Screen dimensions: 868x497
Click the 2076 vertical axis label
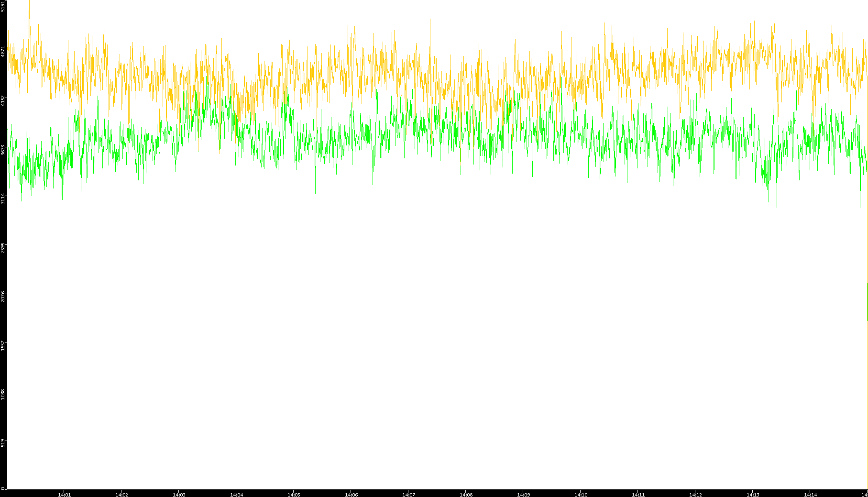click(x=3, y=297)
